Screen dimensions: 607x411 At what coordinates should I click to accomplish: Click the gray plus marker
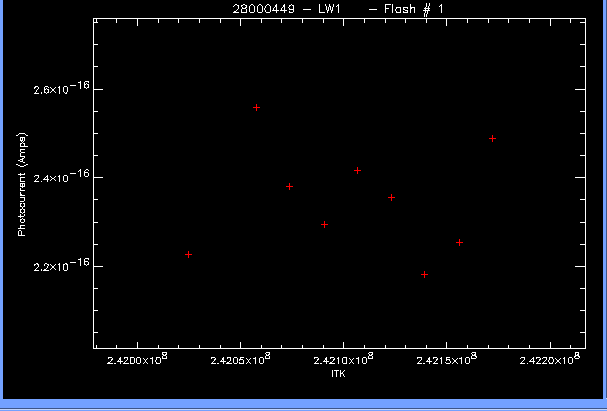tap(391, 197)
